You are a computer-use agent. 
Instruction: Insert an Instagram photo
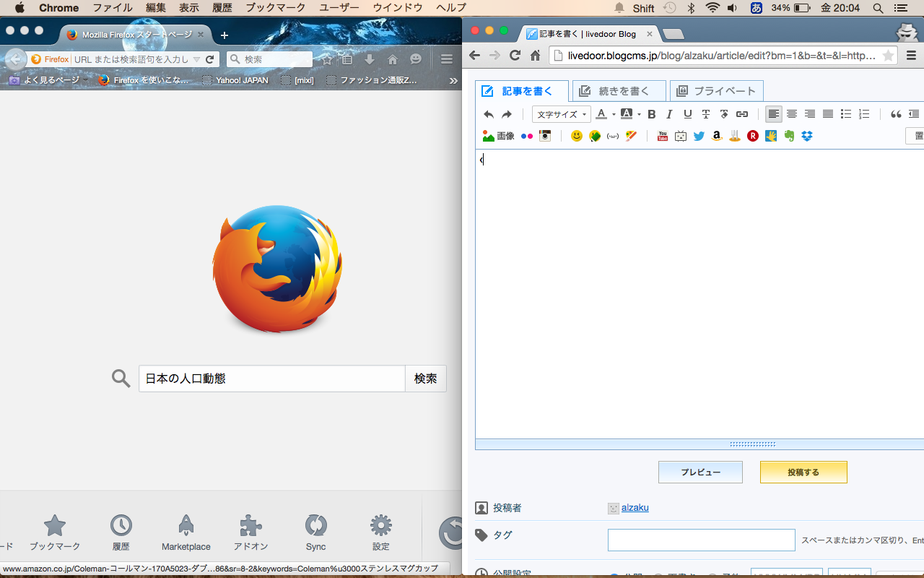click(x=546, y=136)
